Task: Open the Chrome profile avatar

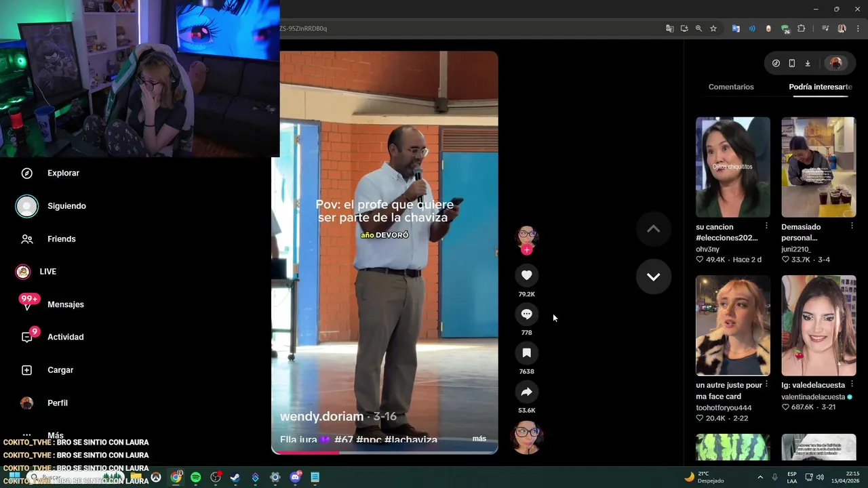Action: tap(842, 28)
